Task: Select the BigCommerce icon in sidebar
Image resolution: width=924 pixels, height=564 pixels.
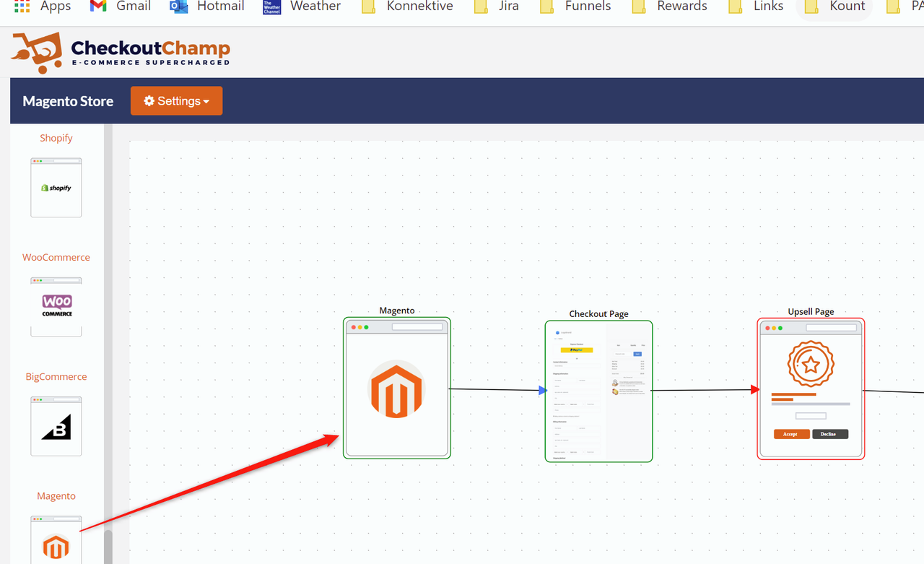Action: pyautogui.click(x=56, y=426)
